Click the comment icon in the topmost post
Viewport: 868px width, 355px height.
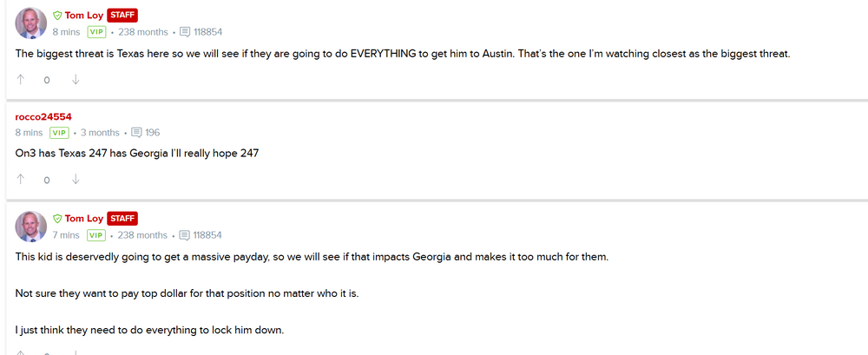(184, 32)
